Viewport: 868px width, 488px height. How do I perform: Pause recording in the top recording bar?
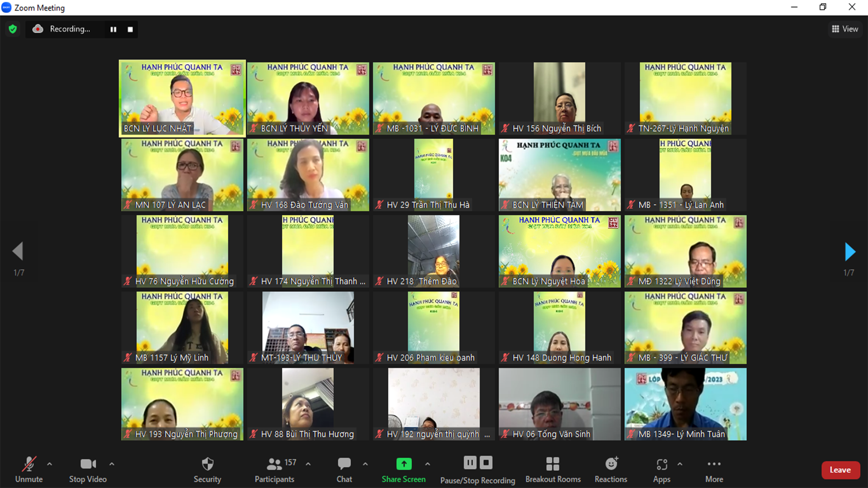click(x=113, y=29)
